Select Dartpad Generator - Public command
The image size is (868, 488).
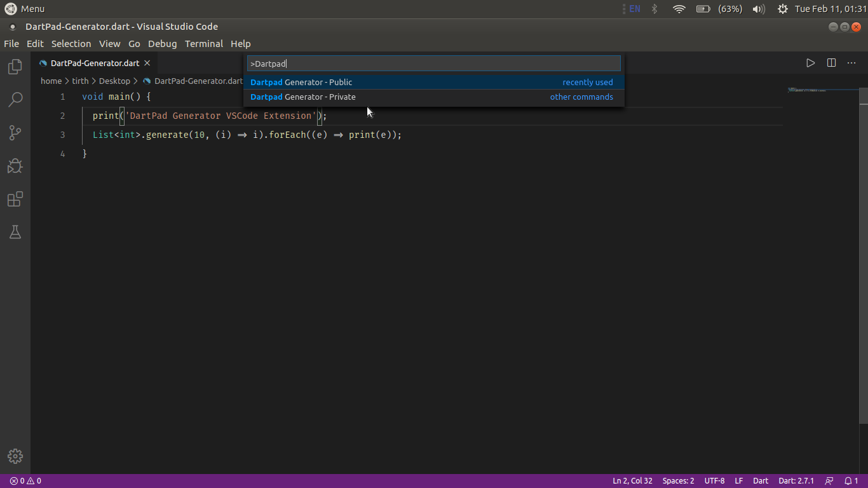click(x=434, y=82)
